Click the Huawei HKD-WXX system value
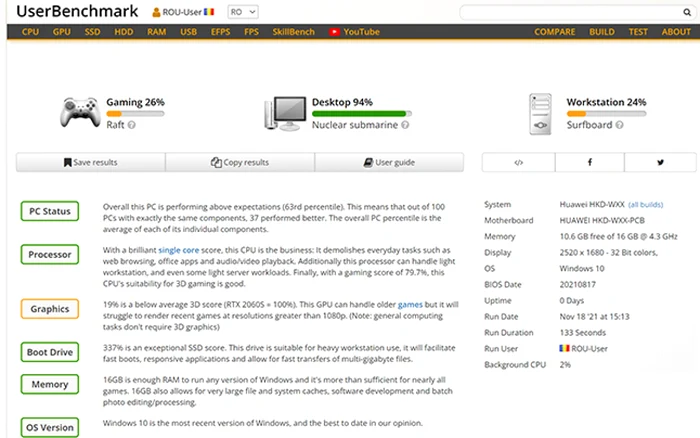700x438 pixels. [592, 204]
